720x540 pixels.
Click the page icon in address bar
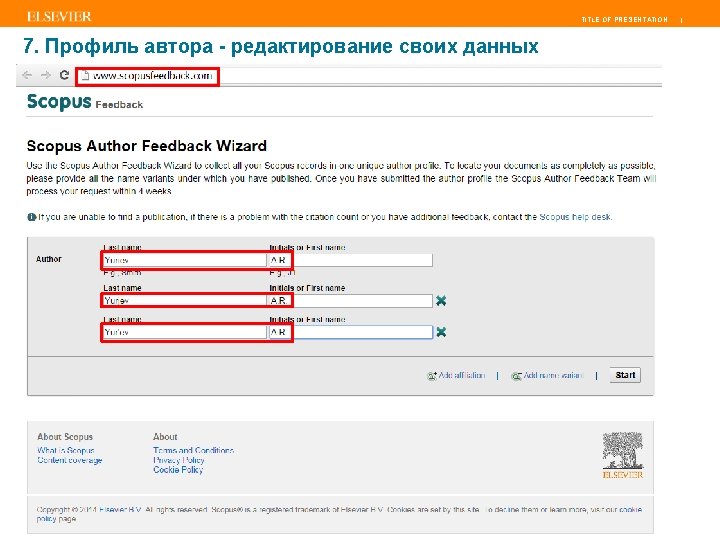[85, 76]
